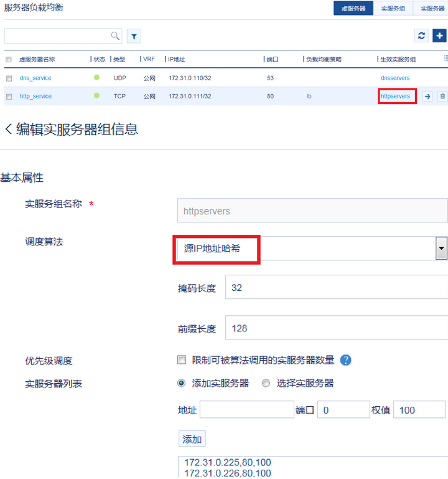Switch to the 实服务组 tab

coord(393,9)
